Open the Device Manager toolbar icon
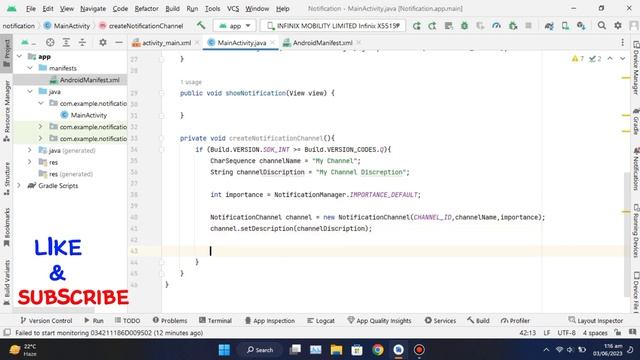The width and height of the screenshot is (640, 360). (565, 26)
